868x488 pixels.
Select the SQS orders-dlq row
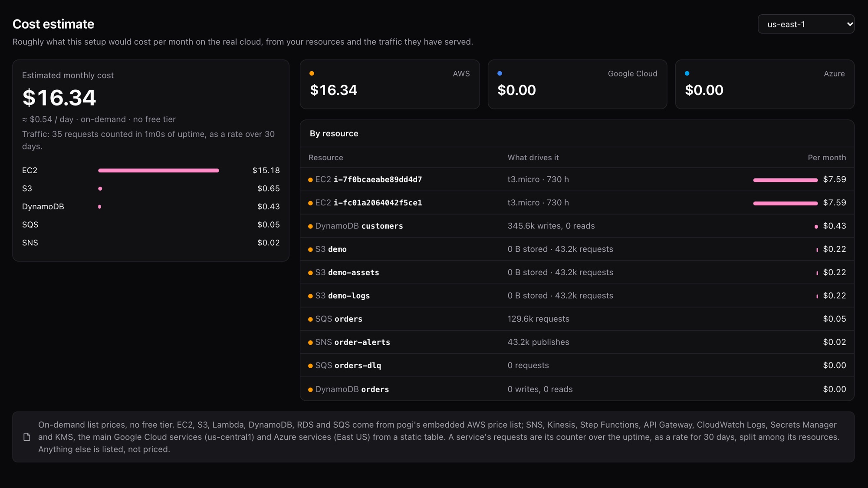577,365
